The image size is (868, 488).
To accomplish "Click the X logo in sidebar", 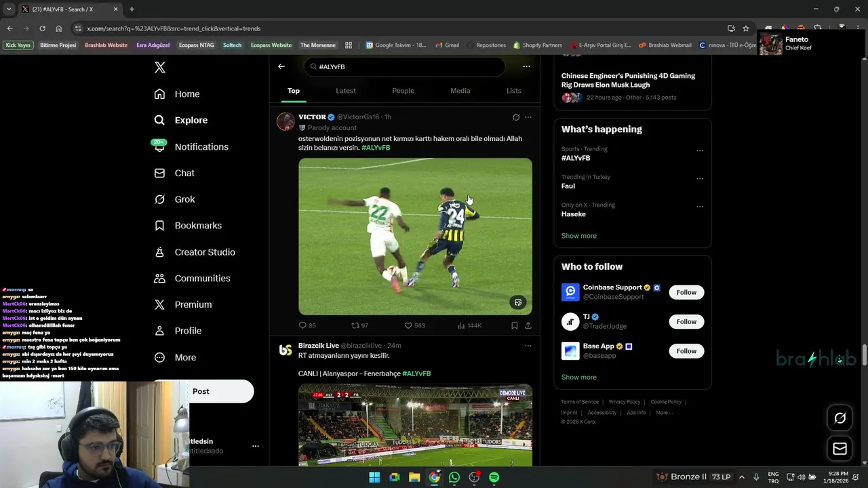I will pos(159,67).
